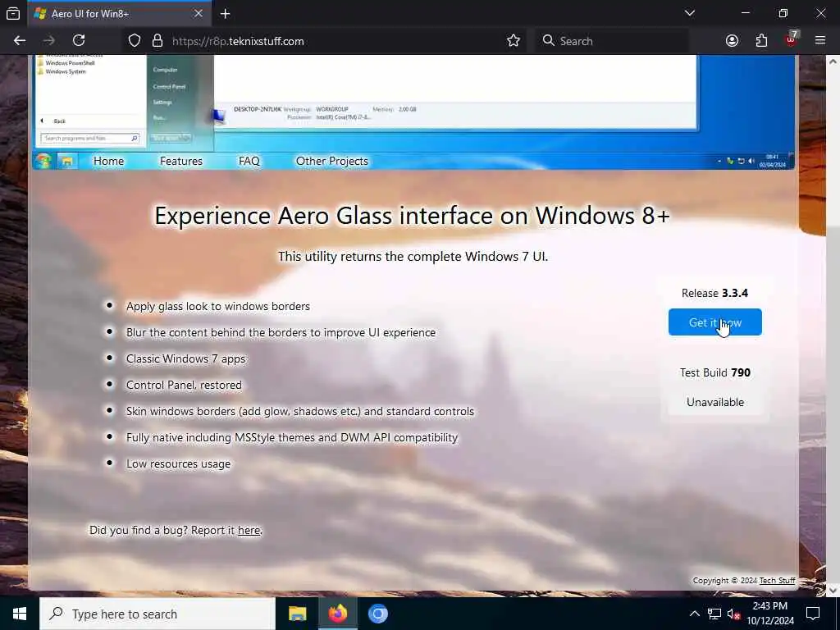Click the 'Test Build 790' label

[x=715, y=373]
